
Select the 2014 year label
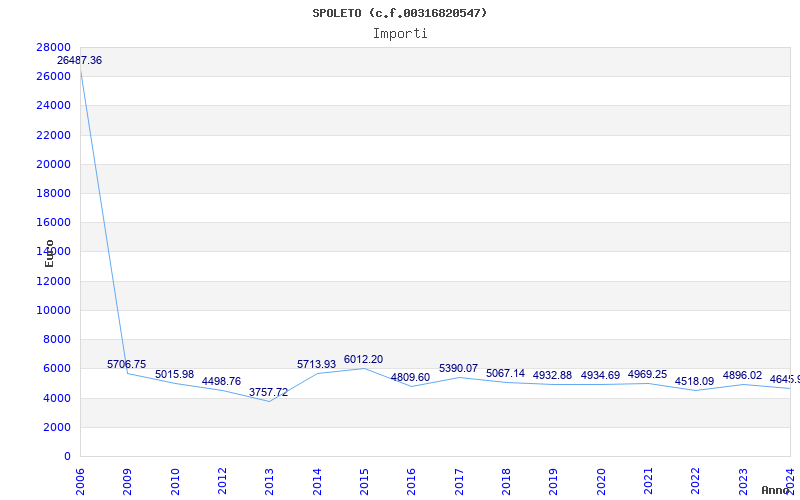317,481
